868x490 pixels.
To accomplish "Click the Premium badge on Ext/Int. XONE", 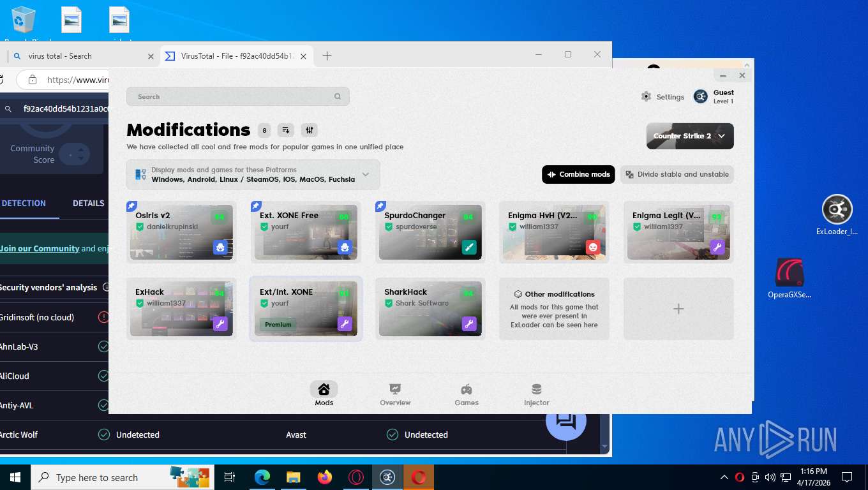I will click(278, 324).
